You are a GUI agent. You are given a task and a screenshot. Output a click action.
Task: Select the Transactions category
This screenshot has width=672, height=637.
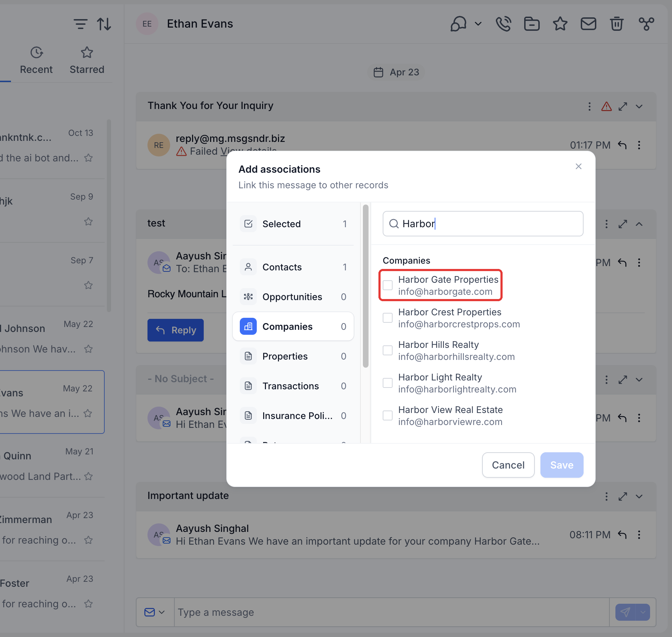click(293, 386)
